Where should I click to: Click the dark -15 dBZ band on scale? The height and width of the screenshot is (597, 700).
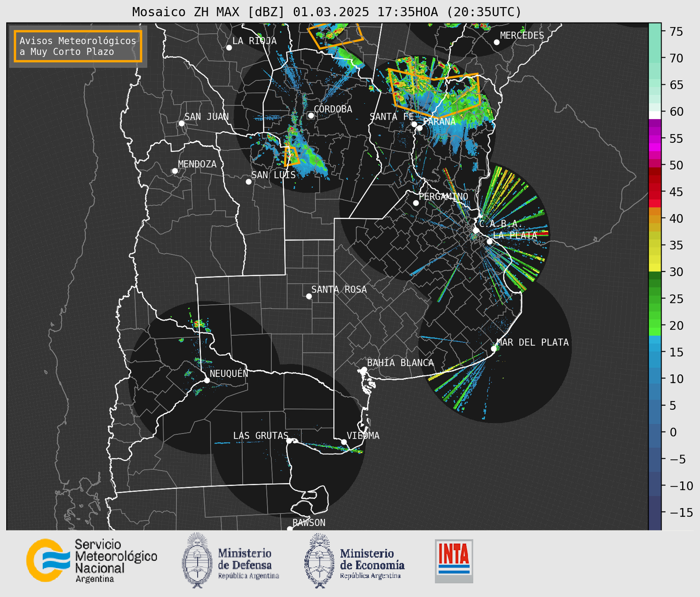(655, 513)
